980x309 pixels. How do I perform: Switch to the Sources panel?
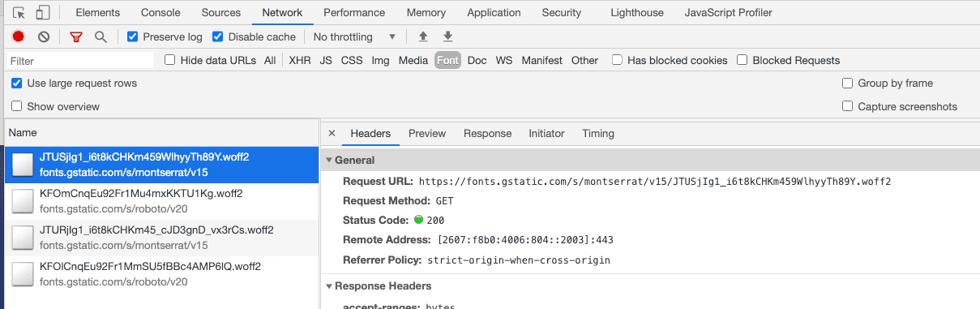tap(221, 12)
